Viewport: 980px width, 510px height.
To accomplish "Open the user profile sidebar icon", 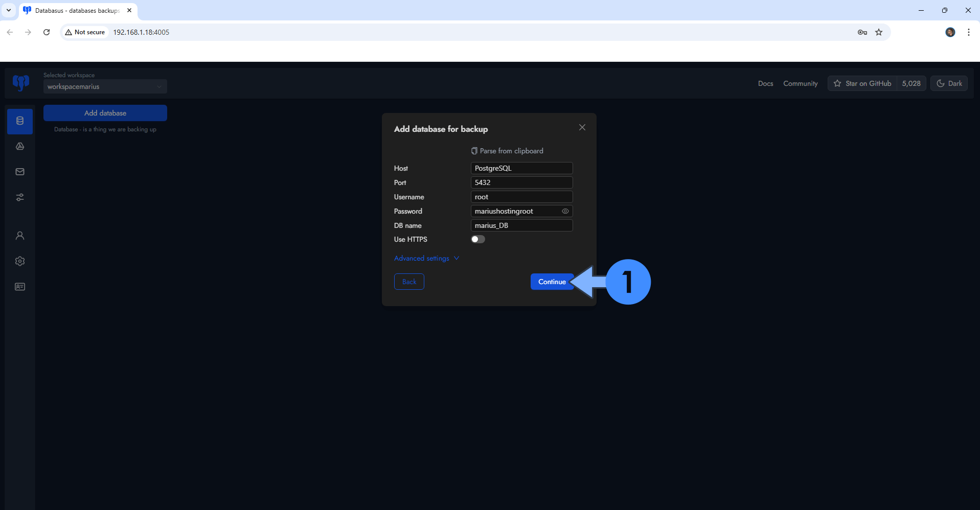I will [20, 236].
